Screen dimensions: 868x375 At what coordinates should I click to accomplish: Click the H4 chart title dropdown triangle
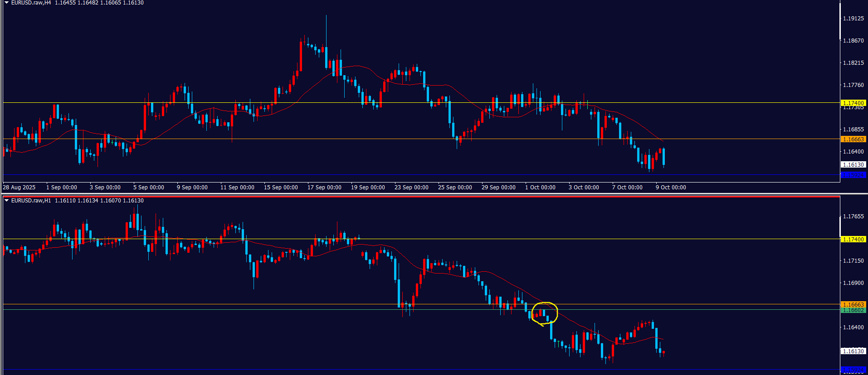pyautogui.click(x=6, y=3)
